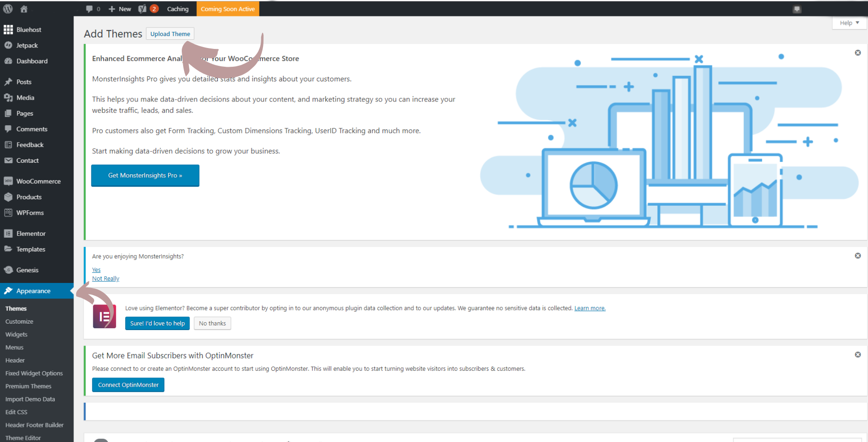The image size is (868, 442).
Task: Click the Dashboard gauge icon
Action: [x=8, y=61]
